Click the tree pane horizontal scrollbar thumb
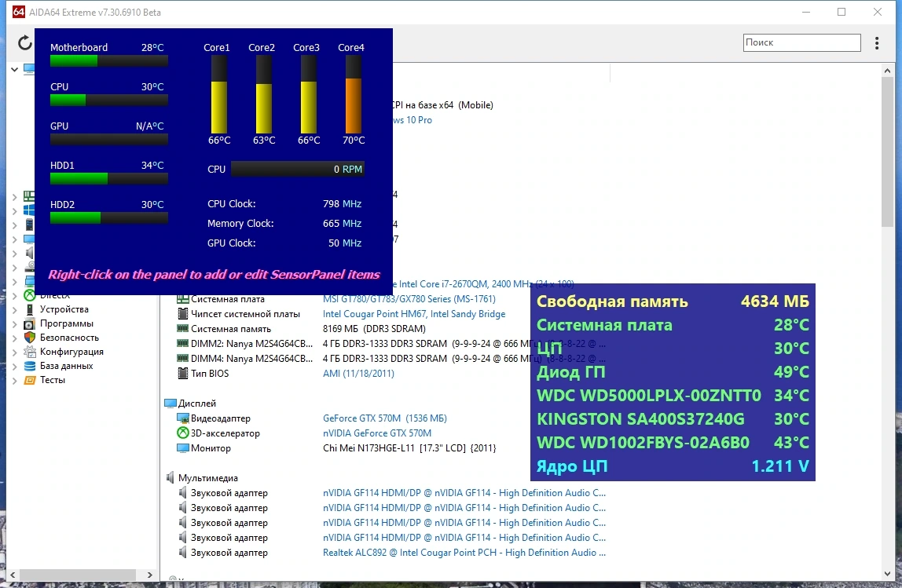 [x=78, y=575]
